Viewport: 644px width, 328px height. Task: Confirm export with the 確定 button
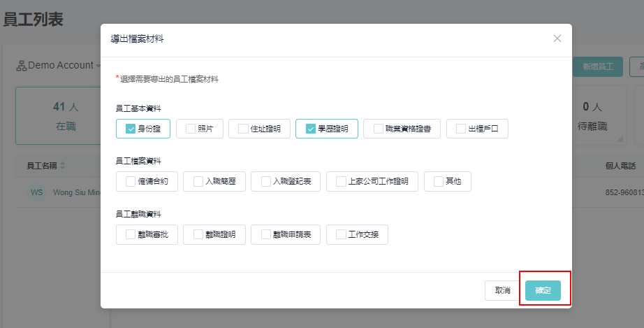pyautogui.click(x=543, y=290)
